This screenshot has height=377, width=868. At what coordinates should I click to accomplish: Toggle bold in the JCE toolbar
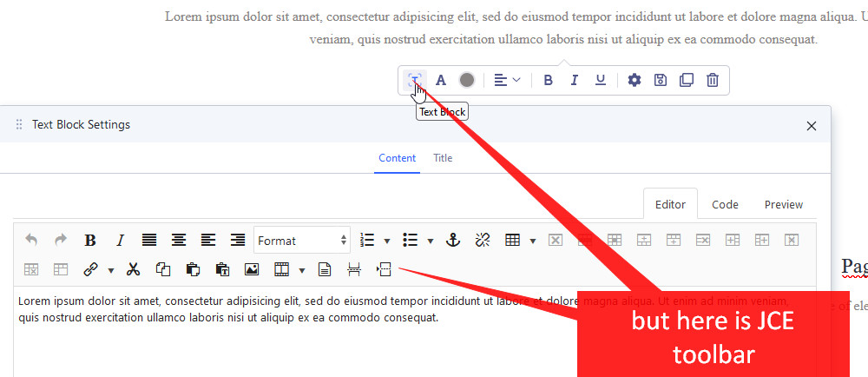[x=90, y=240]
